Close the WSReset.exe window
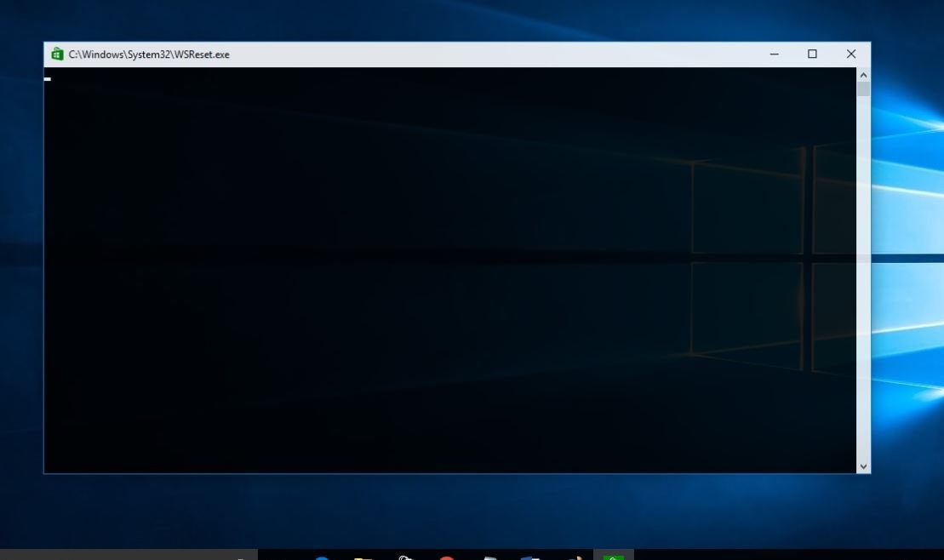 [850, 54]
